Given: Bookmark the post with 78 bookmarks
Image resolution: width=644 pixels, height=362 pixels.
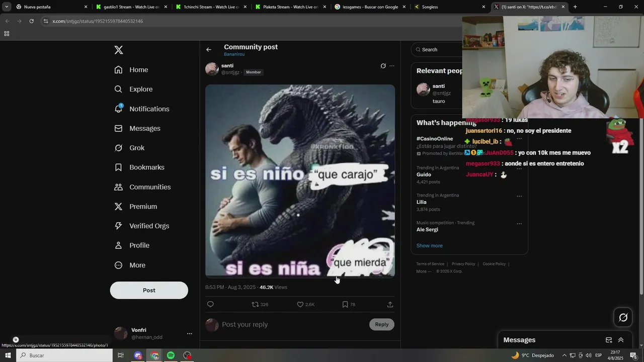Looking at the screenshot, I should pyautogui.click(x=348, y=304).
